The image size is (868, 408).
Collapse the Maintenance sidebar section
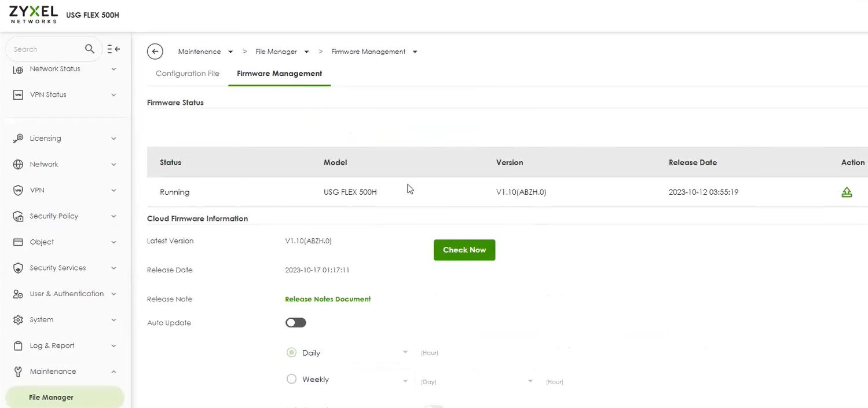(113, 371)
